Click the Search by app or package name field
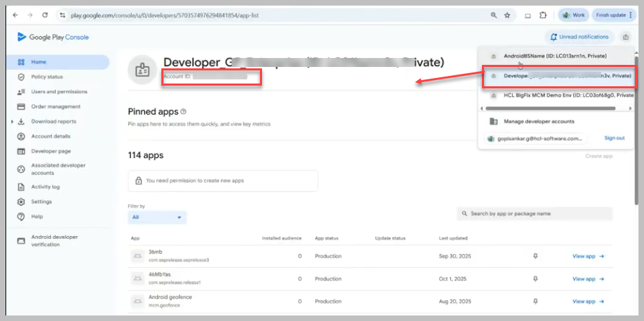This screenshot has height=321, width=644. (534, 214)
